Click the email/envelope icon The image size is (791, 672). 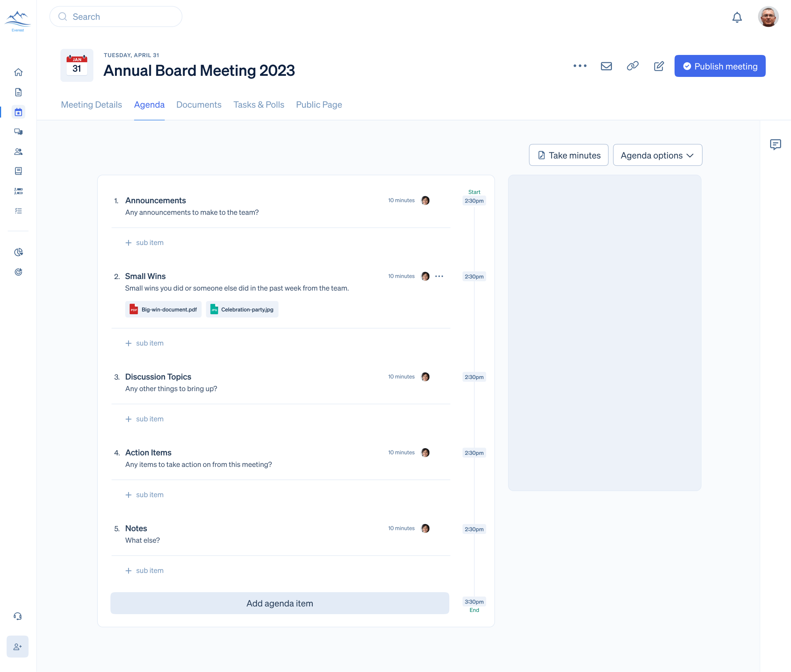coord(606,66)
